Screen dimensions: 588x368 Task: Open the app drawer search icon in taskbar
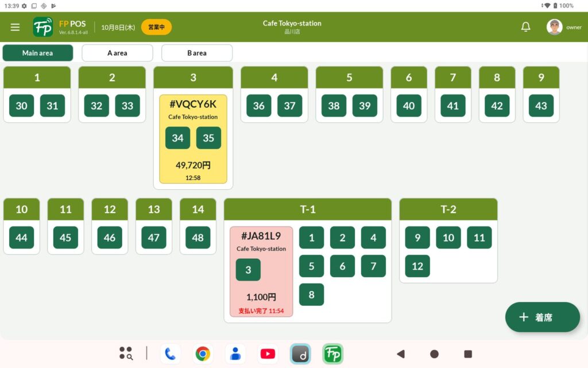(126, 354)
